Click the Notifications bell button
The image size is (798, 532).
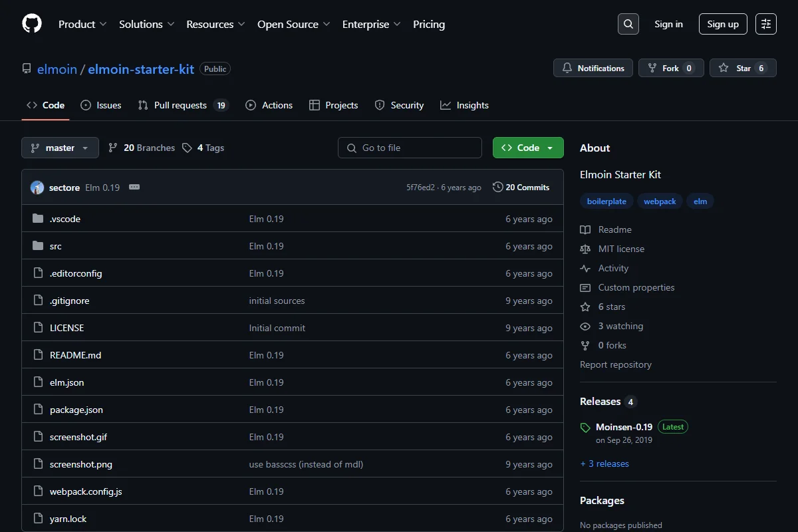click(x=593, y=68)
